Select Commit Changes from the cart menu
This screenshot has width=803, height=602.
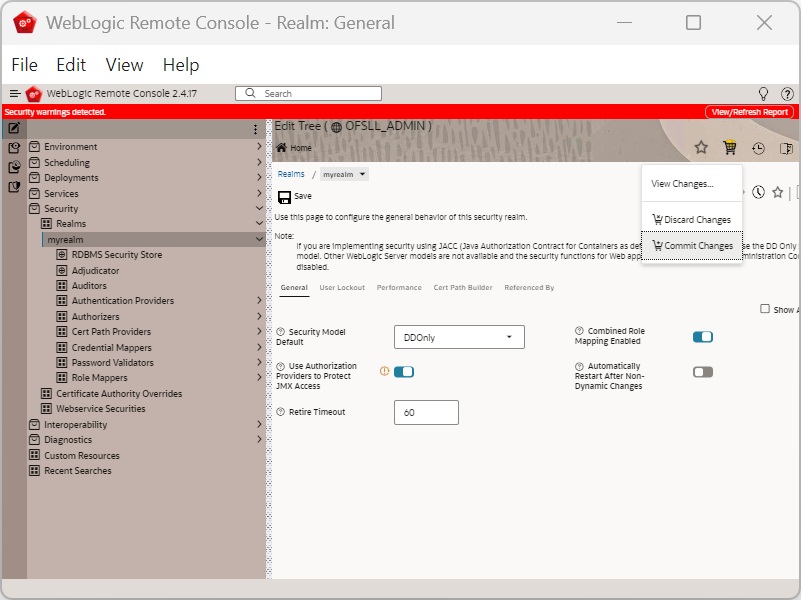tap(692, 246)
